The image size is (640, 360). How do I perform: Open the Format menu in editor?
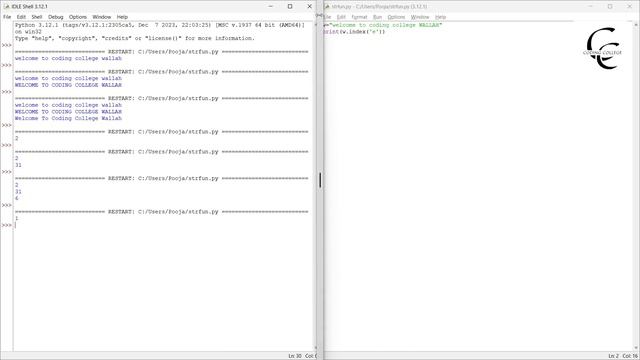point(359,17)
